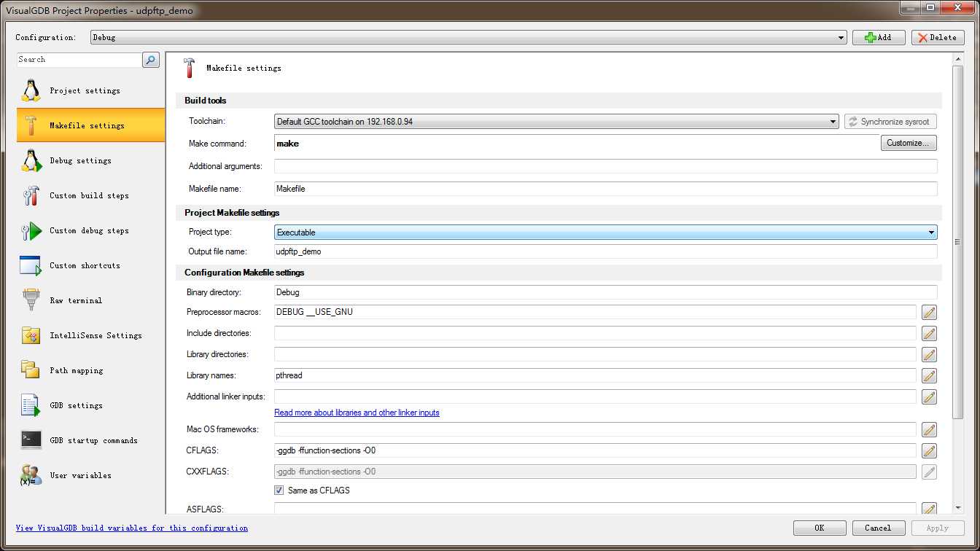The image size is (980, 551).
Task: Open Project settings page
Action: point(90,90)
